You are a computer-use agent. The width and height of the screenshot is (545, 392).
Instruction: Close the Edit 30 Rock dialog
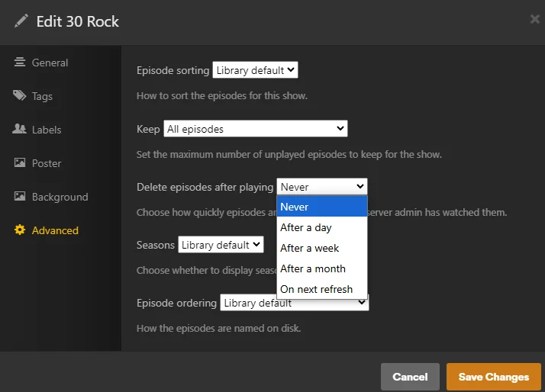pos(534,19)
